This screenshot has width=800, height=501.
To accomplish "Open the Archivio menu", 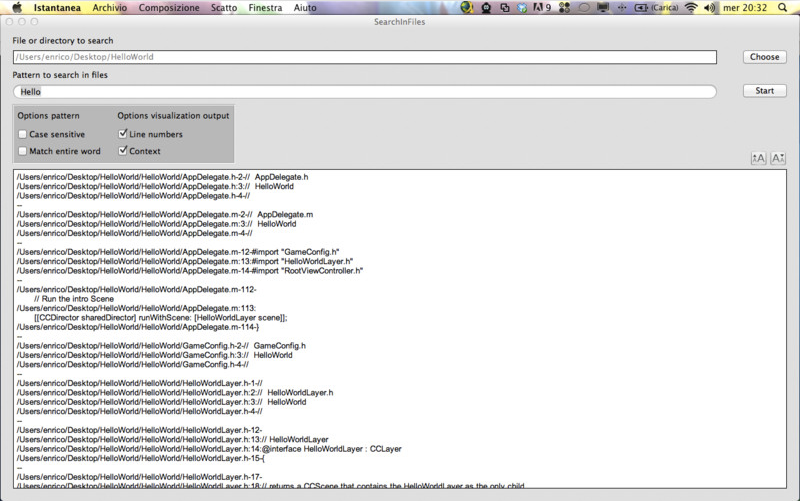I will [110, 7].
